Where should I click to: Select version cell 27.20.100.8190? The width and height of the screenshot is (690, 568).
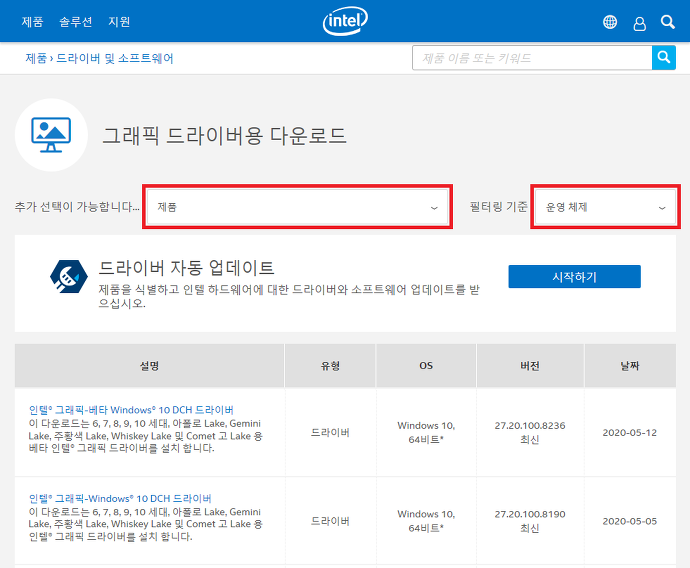click(x=530, y=521)
